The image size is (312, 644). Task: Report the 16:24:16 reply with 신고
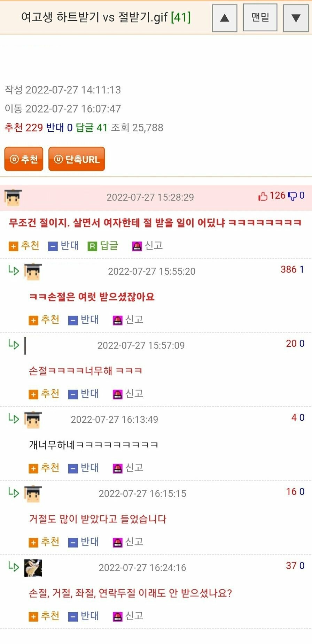[x=128, y=616]
